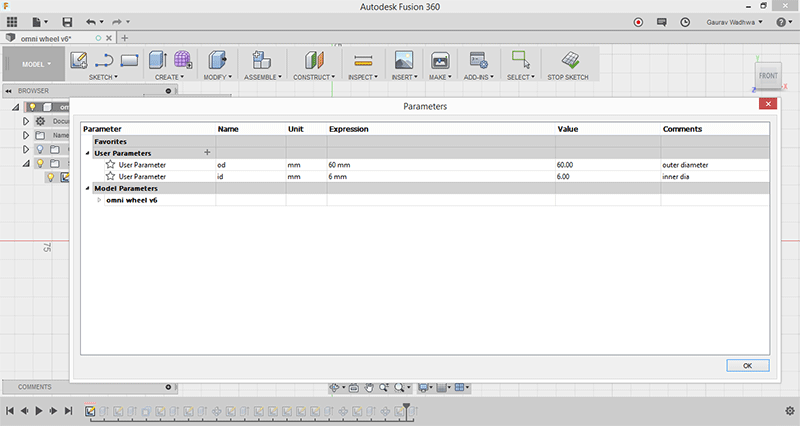The image size is (800, 426).
Task: Play the timeline
Action: tap(39, 411)
